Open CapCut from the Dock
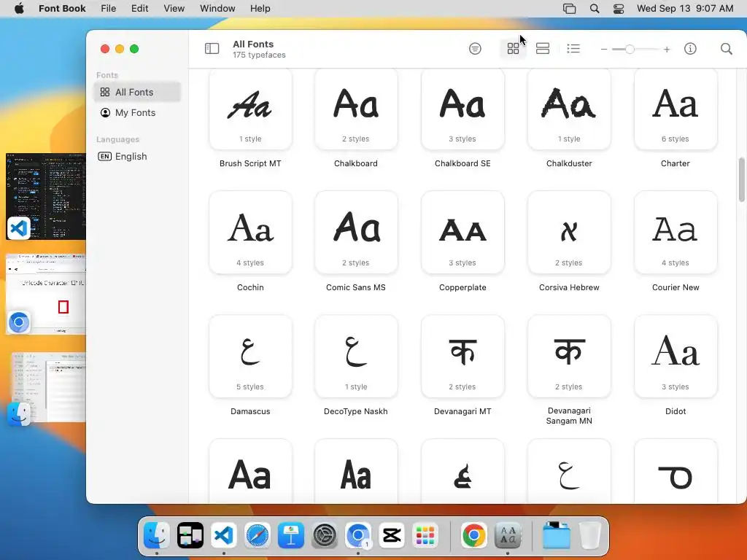 (x=392, y=535)
